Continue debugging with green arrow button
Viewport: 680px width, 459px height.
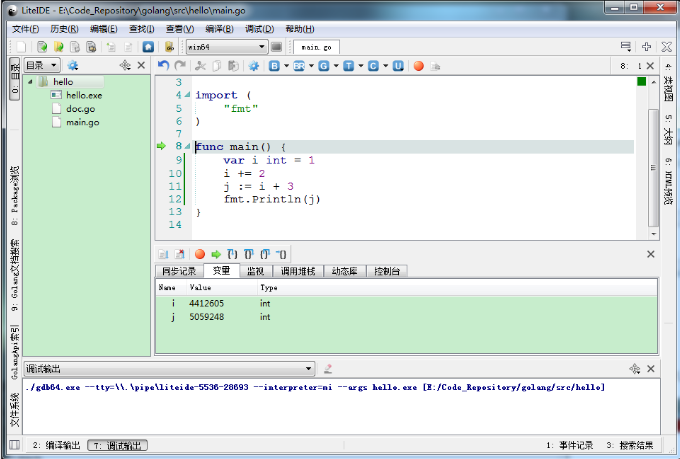pos(216,254)
